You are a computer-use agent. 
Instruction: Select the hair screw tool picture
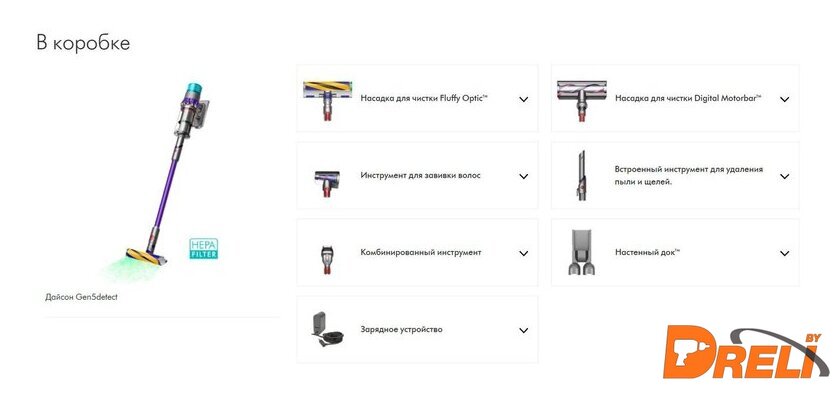327,184
